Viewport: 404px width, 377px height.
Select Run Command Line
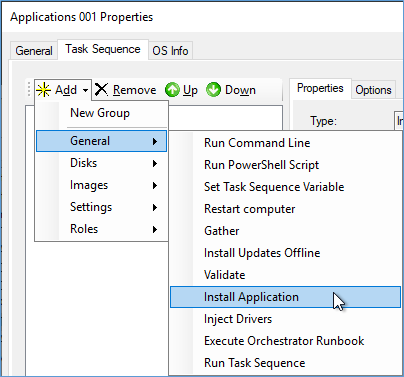[x=285, y=143]
